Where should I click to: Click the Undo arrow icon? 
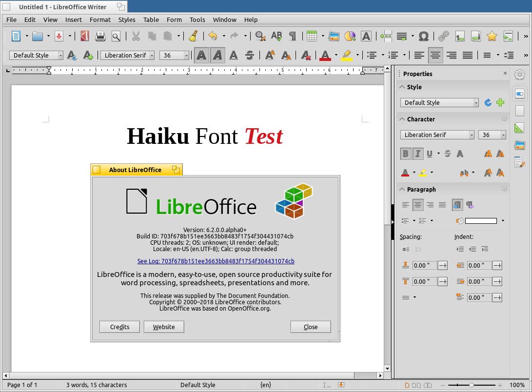coord(213,36)
